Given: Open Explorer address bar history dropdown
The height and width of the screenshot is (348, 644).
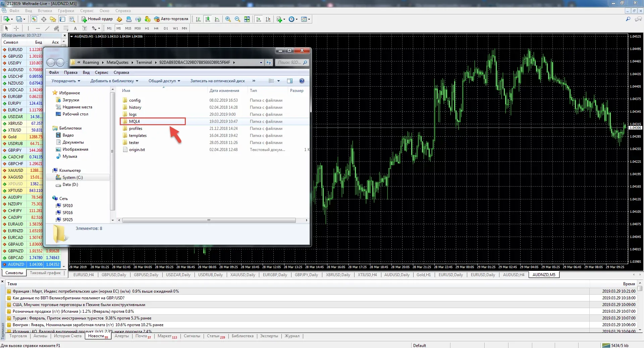Looking at the screenshot, I should click(261, 62).
